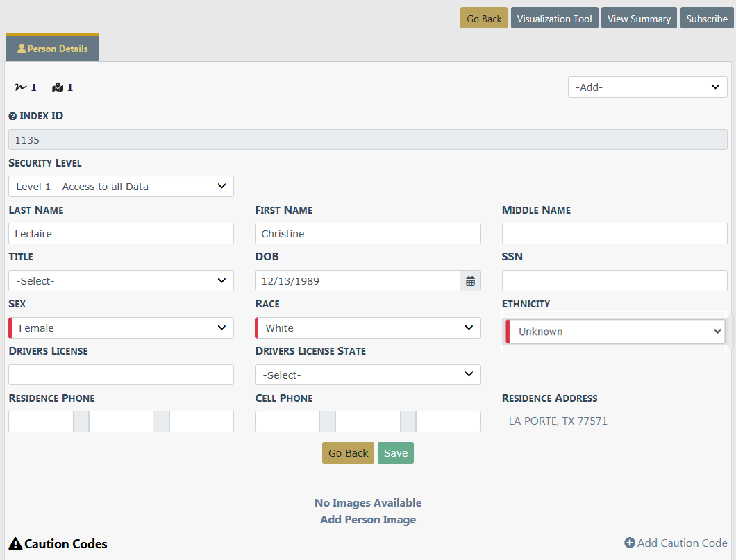Image resolution: width=736 pixels, height=560 pixels.
Task: Select the Drivers License State dropdown
Action: [x=367, y=375]
